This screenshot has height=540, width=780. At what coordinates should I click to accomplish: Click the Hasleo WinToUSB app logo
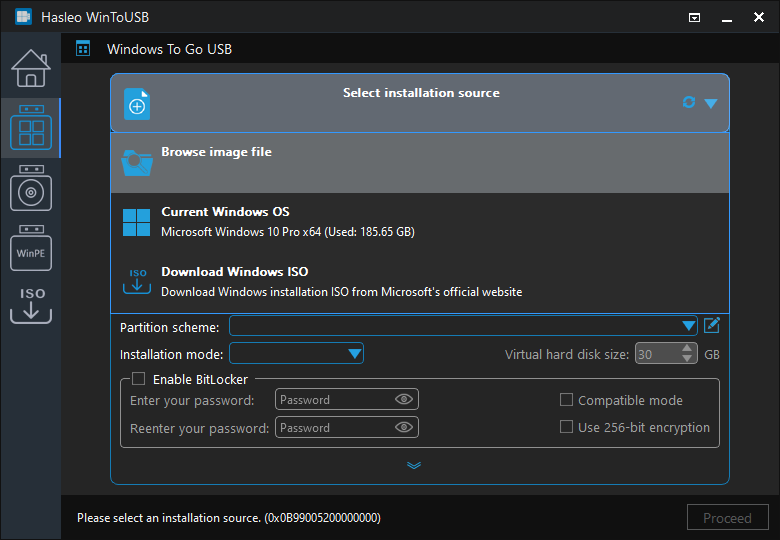[x=23, y=16]
